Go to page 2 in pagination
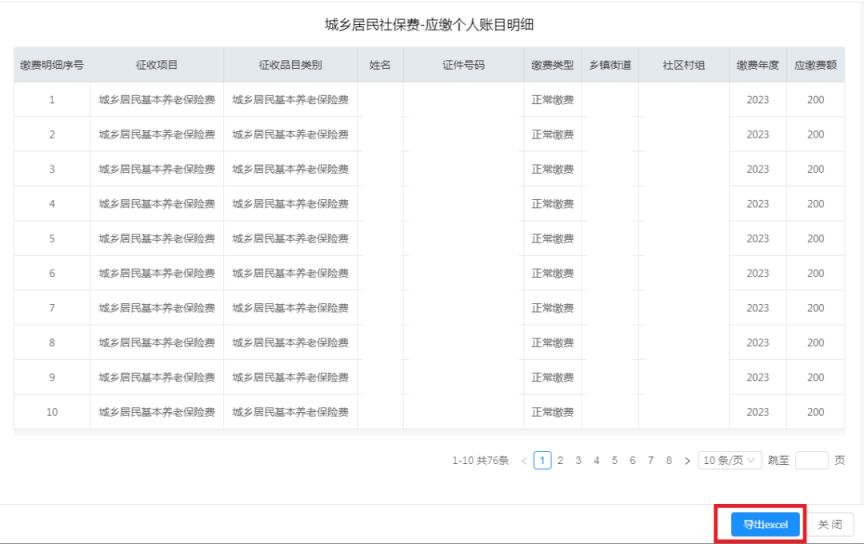864x544 pixels. pyautogui.click(x=560, y=460)
